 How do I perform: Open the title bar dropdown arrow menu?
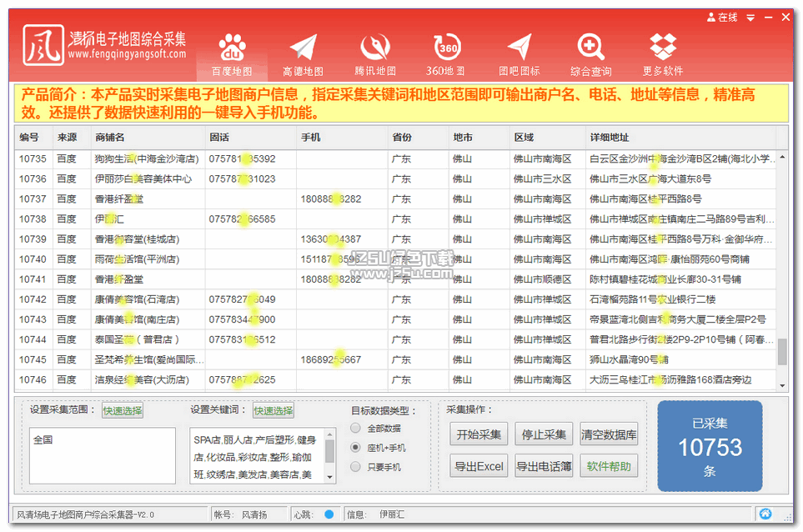(750, 18)
